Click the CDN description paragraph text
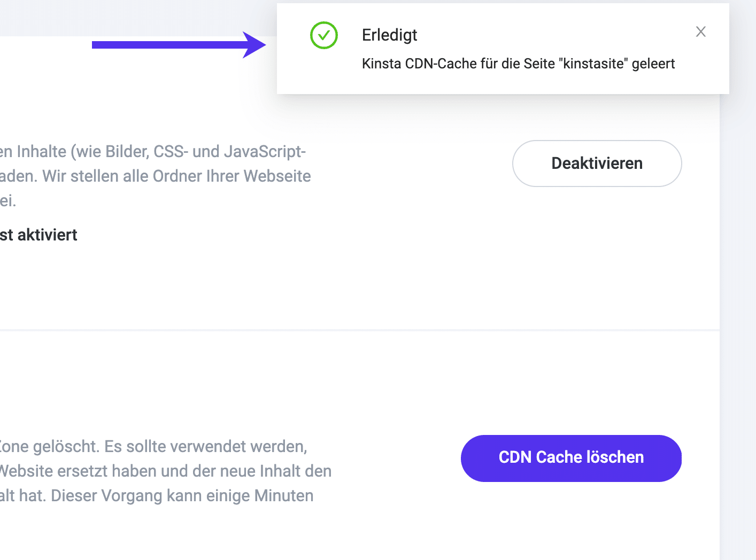The image size is (756, 560). [x=155, y=176]
